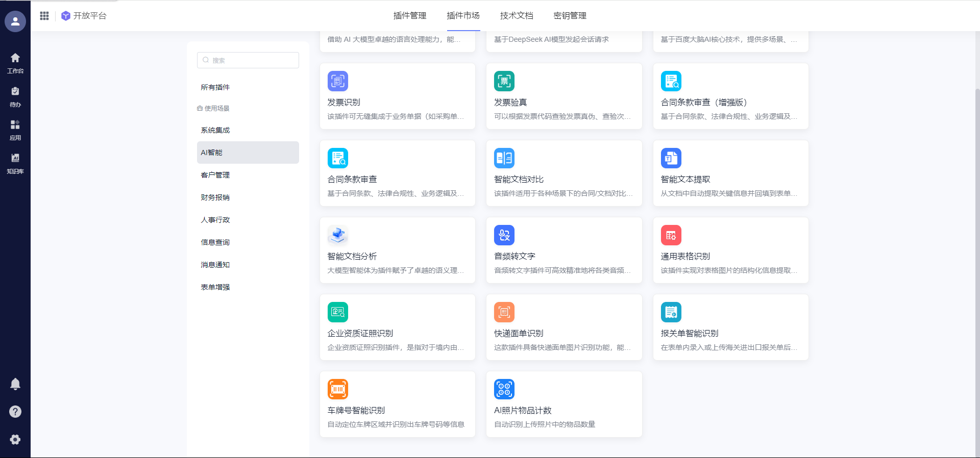Image resolution: width=980 pixels, height=458 pixels.
Task: Click the 发票识别 plugin icon
Action: coord(337,81)
